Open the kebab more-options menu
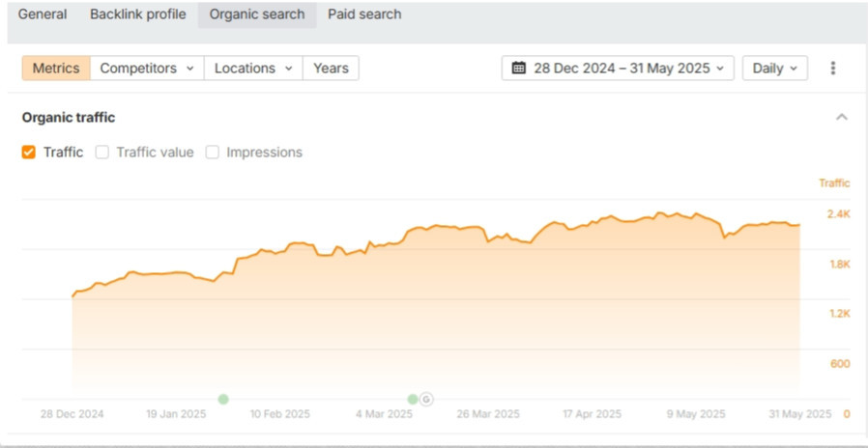 coord(832,69)
